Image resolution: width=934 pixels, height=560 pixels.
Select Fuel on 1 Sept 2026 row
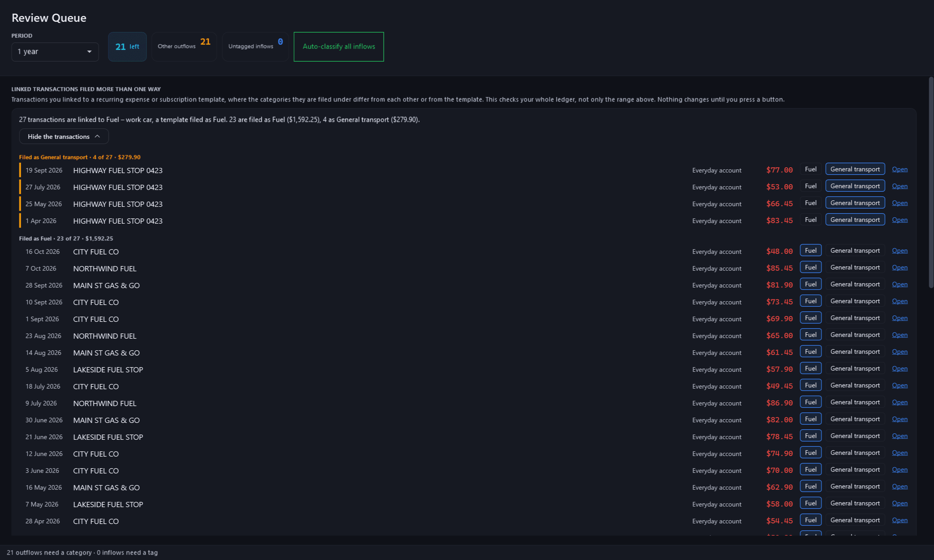pos(810,318)
